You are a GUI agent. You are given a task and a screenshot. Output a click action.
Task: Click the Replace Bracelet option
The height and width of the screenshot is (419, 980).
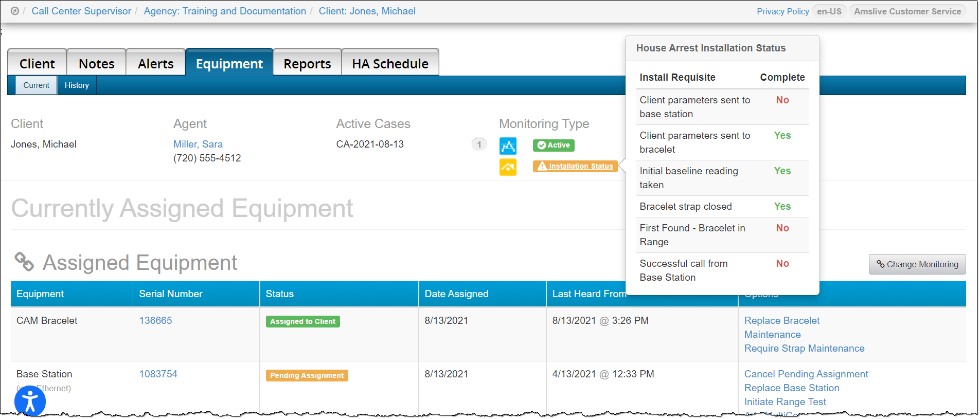click(781, 320)
